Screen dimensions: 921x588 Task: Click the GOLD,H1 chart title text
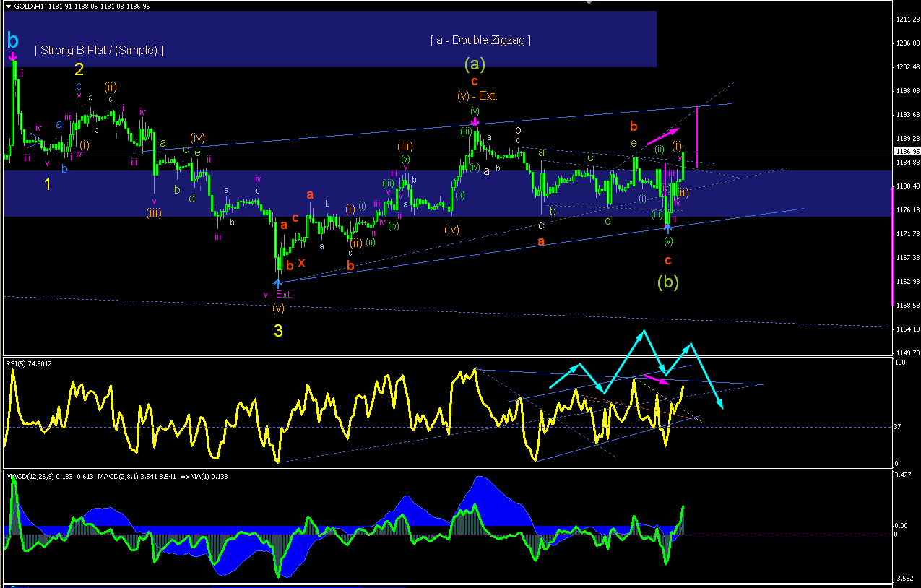[27, 6]
